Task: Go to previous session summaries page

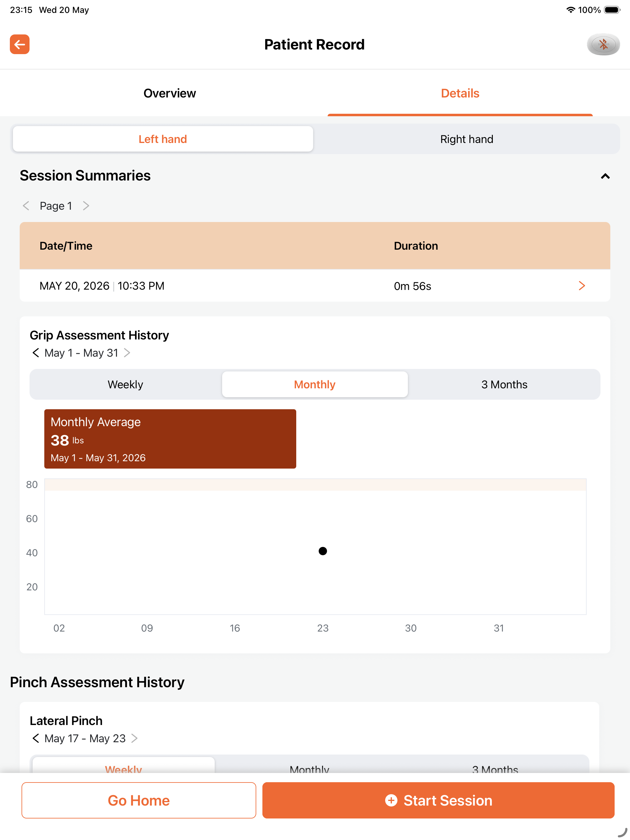Action: point(26,206)
